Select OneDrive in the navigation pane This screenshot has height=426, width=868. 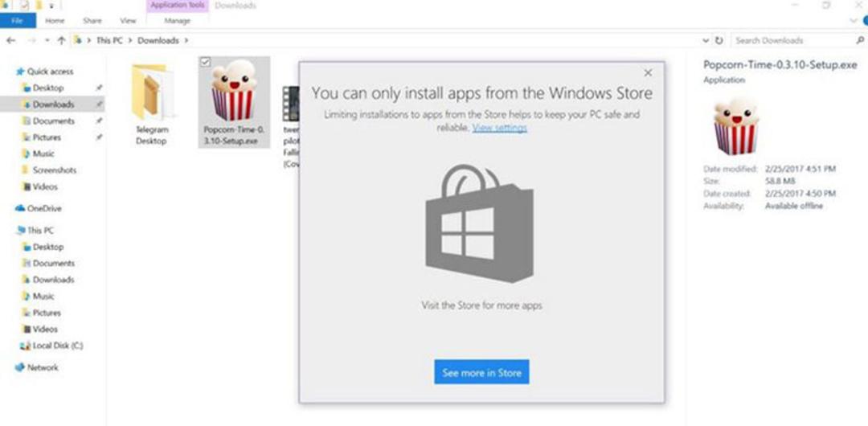pyautogui.click(x=43, y=208)
